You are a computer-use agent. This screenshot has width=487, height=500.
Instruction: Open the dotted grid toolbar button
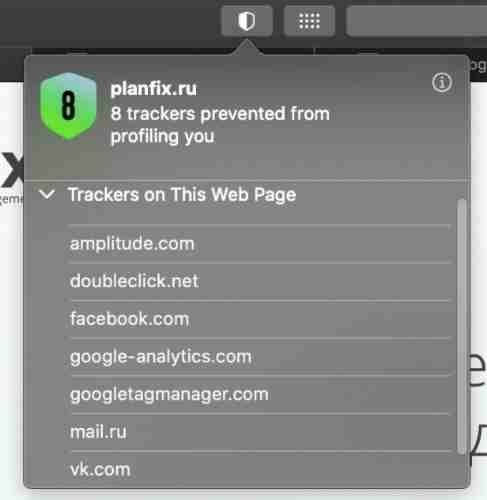tap(309, 21)
